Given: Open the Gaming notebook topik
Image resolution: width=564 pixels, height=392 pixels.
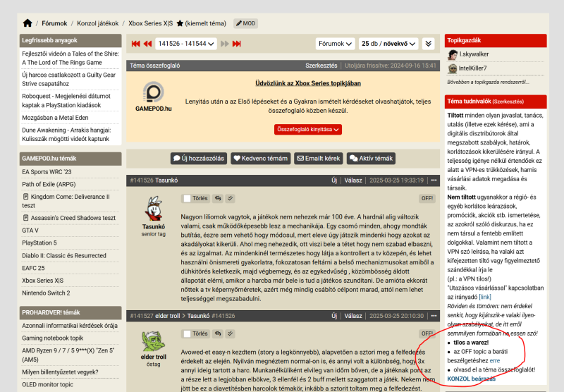Looking at the screenshot, I should [52, 338].
